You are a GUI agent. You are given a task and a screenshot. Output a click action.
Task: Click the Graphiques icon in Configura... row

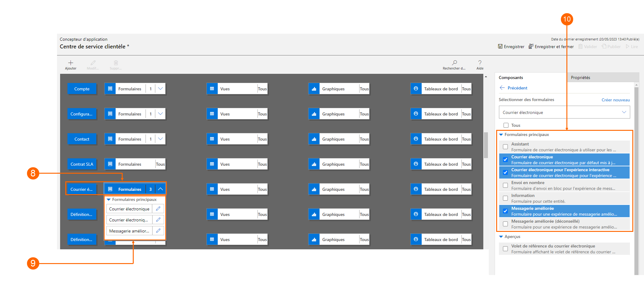click(314, 114)
